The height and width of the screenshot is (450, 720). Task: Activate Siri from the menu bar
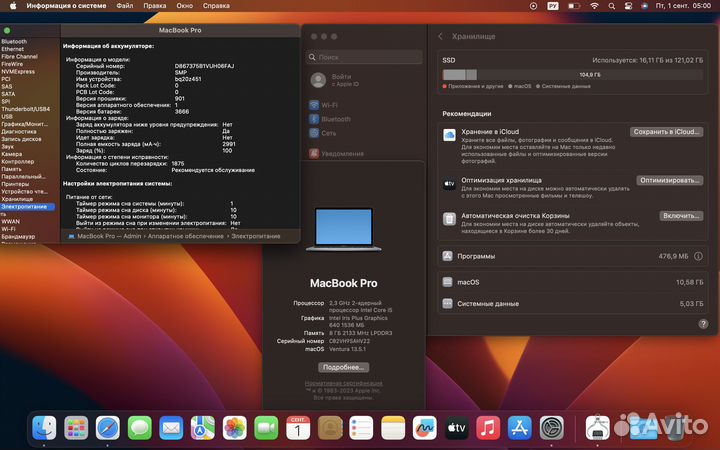[x=644, y=6]
